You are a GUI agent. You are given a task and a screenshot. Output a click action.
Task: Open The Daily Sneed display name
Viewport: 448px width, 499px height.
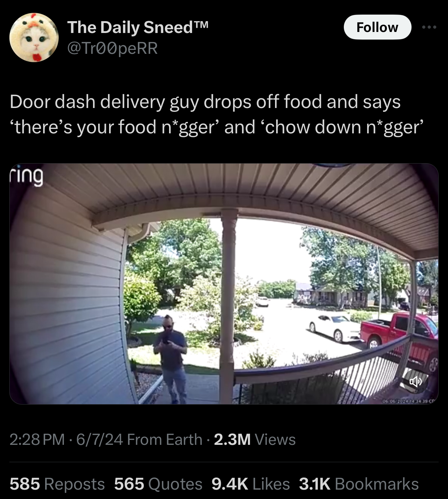(x=138, y=27)
